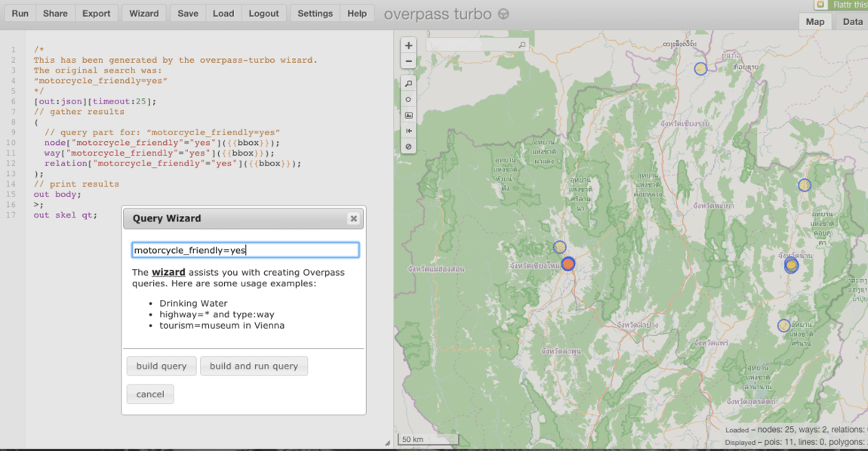The height and width of the screenshot is (451, 868).
Task: Click the relation["motorcycle_friendly"="yes"] code line
Action: click(x=173, y=163)
